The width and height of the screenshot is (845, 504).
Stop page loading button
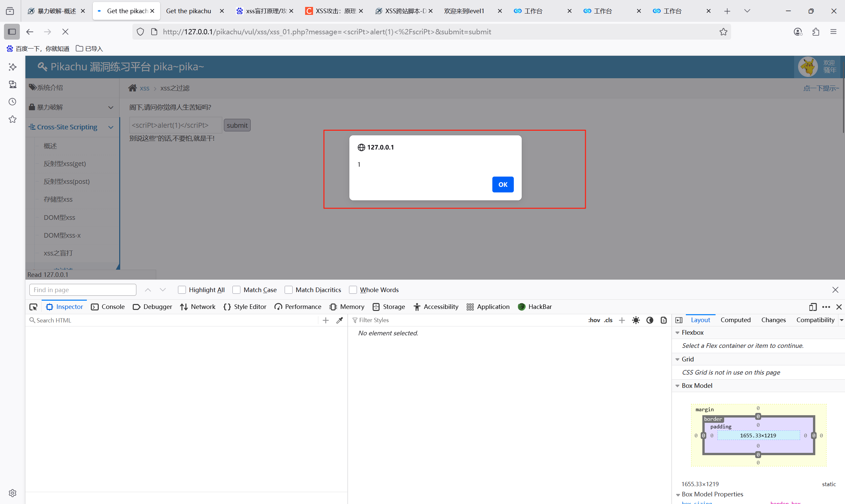tap(65, 32)
